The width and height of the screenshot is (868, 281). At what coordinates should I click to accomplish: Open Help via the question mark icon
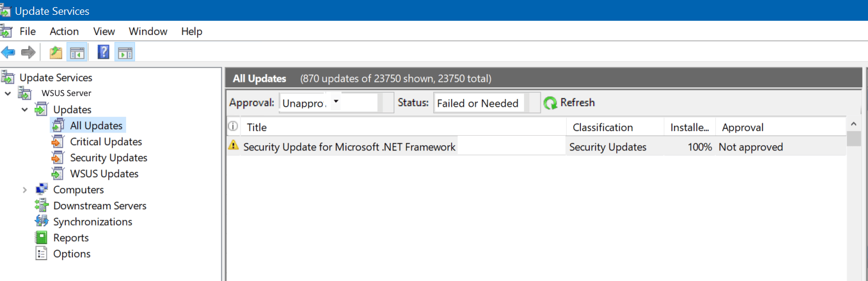(x=103, y=53)
